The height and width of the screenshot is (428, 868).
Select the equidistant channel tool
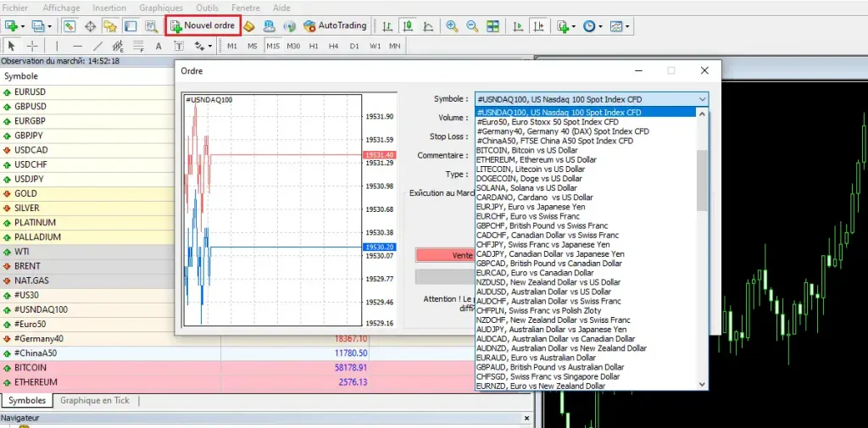[x=117, y=46]
